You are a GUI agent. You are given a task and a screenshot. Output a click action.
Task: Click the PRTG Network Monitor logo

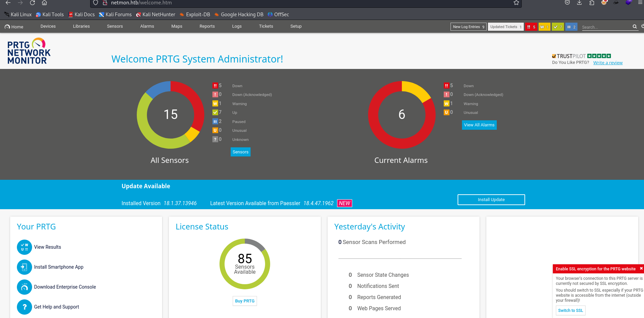point(29,51)
